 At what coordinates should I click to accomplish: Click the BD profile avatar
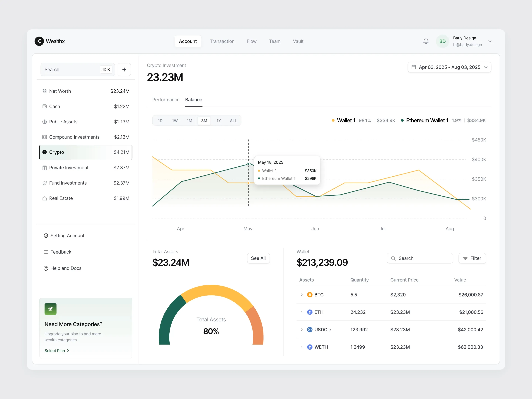coord(442,41)
